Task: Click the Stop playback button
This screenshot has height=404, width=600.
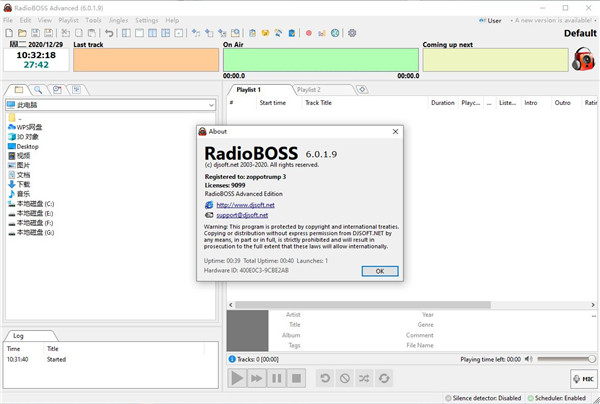Action: point(296,378)
